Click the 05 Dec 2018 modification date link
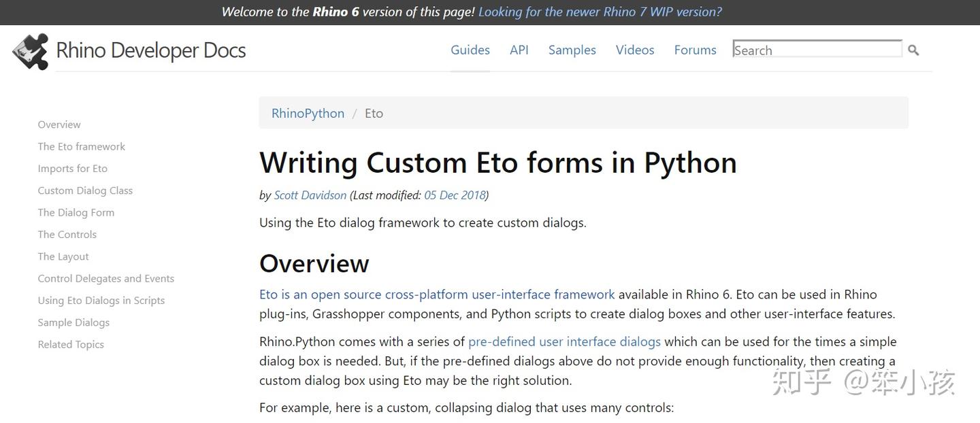 point(455,195)
